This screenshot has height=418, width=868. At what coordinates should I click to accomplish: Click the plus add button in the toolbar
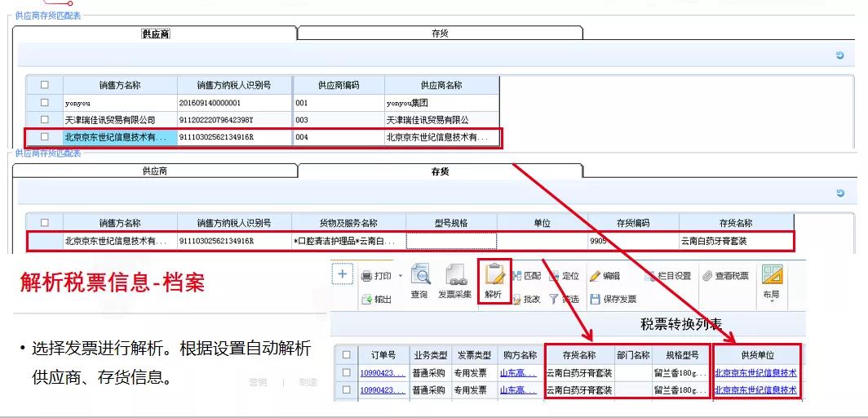pyautogui.click(x=342, y=275)
